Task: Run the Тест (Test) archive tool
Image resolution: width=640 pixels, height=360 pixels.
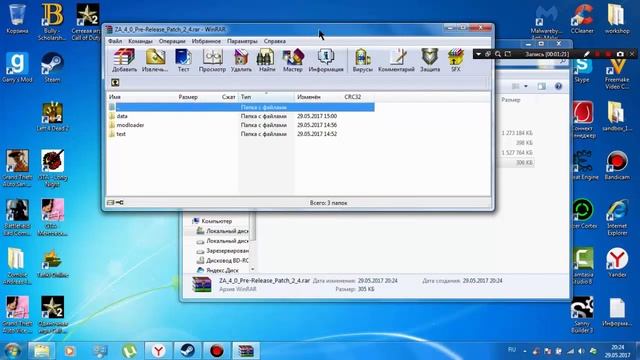Action: [x=183, y=60]
